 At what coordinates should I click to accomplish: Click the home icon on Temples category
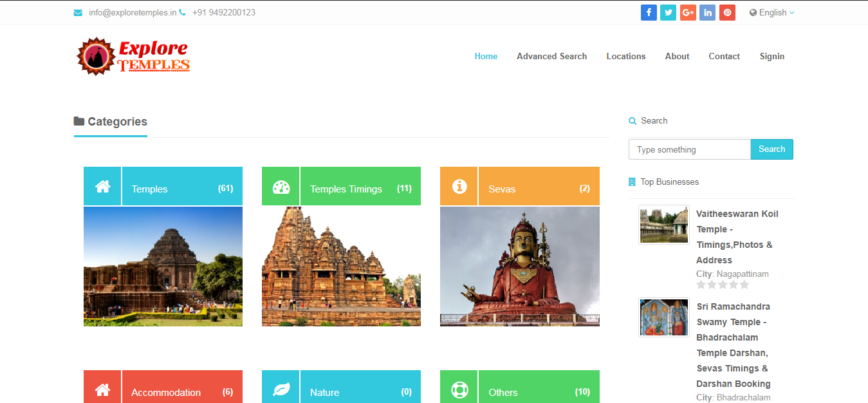102,187
